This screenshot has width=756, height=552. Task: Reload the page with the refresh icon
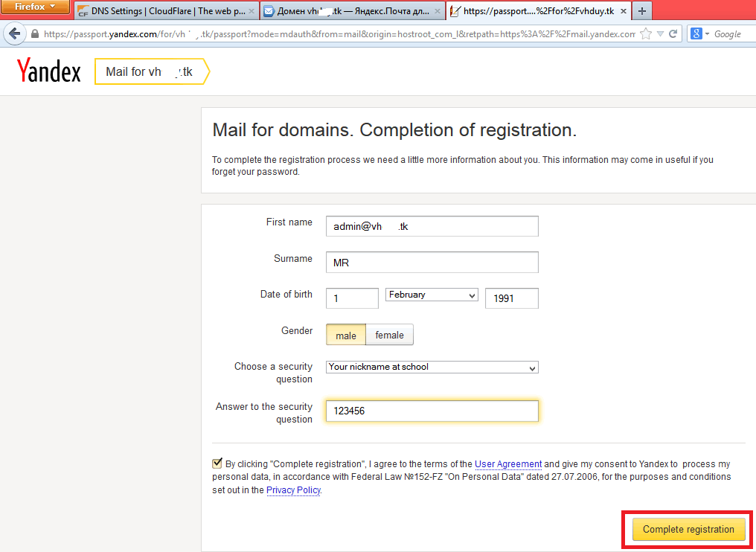(x=673, y=34)
